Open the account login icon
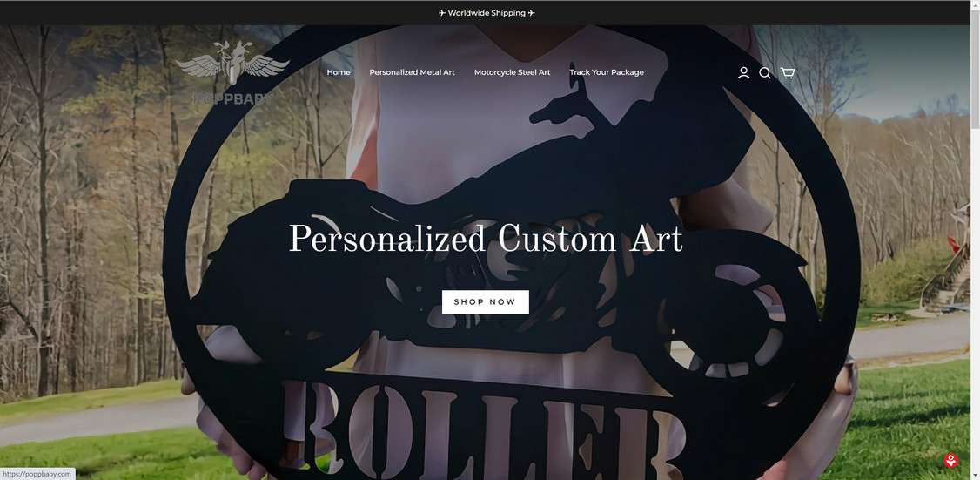Viewport: 980px width, 480px height. click(744, 72)
